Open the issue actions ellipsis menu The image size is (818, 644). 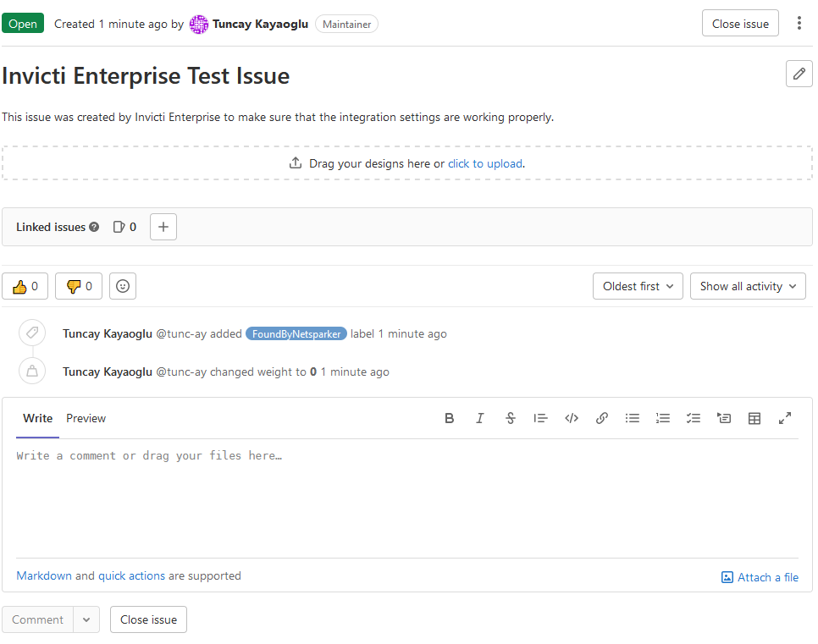799,23
